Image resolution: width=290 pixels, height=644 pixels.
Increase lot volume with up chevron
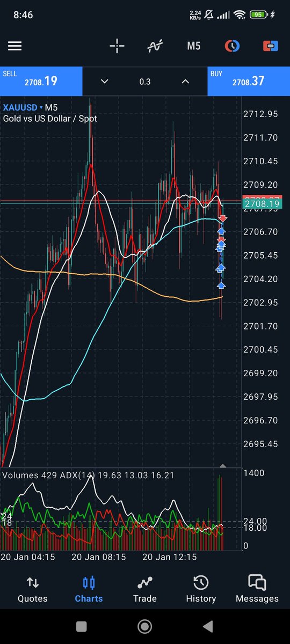point(185,82)
